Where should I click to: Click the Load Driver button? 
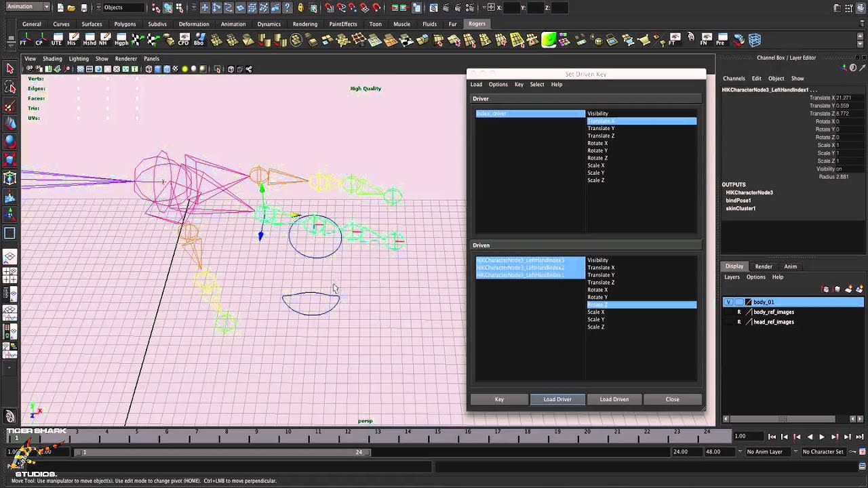pos(557,399)
